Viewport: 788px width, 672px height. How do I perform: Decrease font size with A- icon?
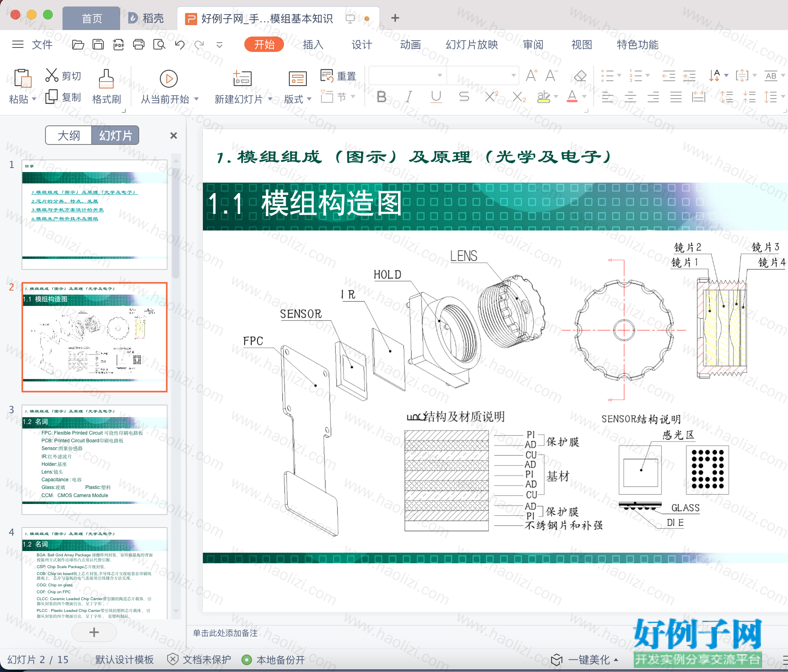552,75
